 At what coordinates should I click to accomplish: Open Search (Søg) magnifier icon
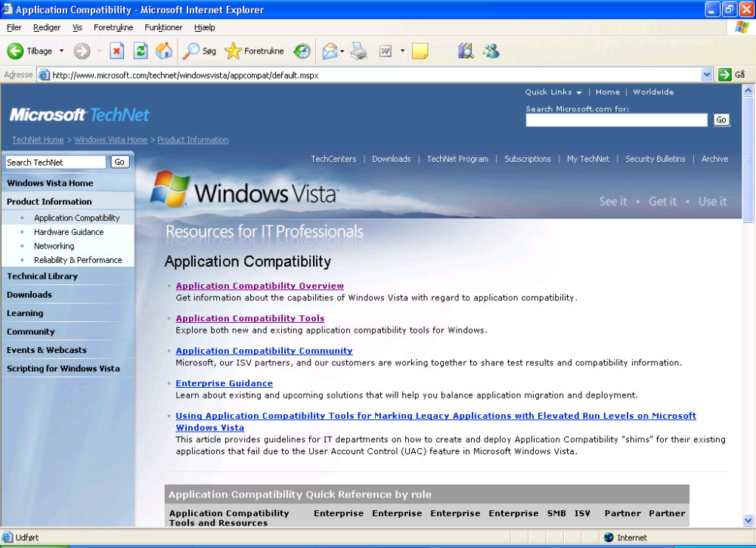[191, 51]
